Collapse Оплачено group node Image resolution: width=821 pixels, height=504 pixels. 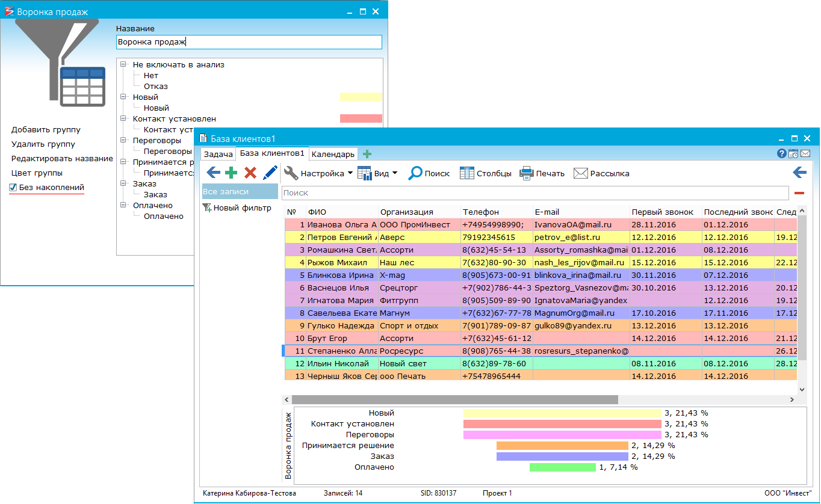124,205
